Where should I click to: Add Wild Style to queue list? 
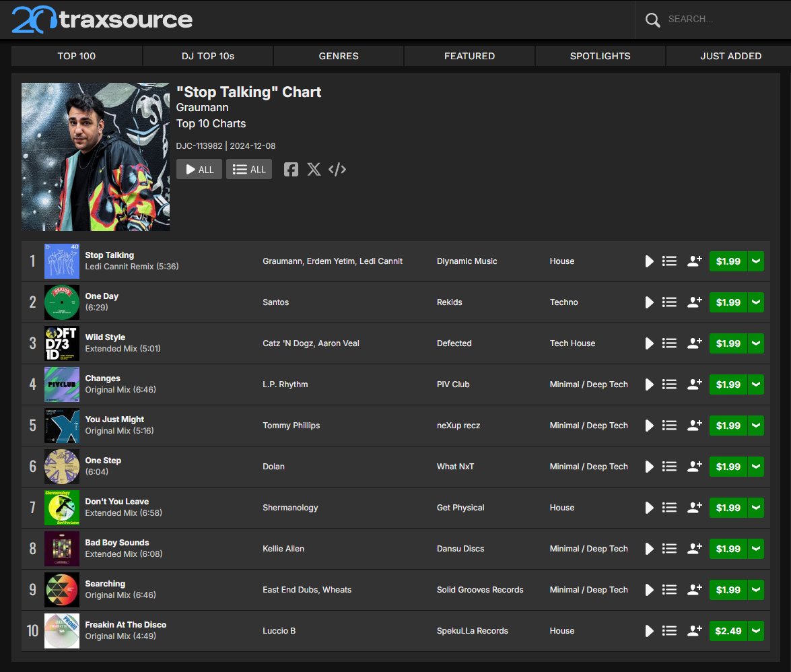pos(669,343)
